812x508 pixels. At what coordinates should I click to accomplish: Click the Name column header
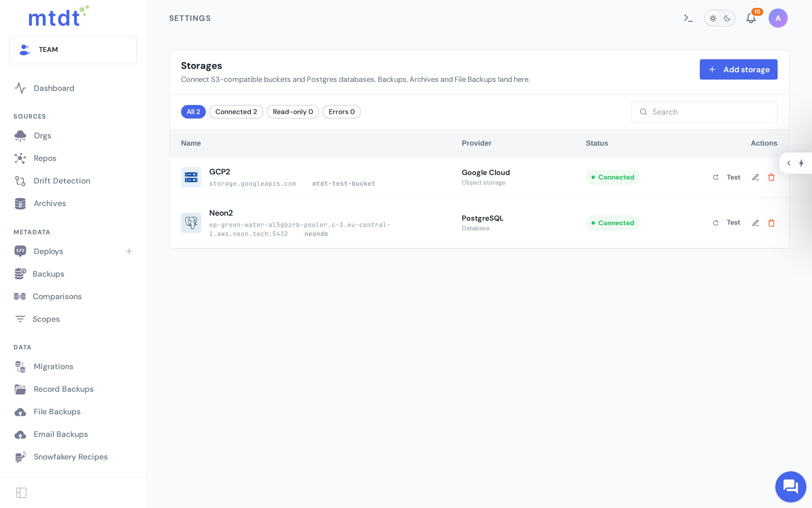pyautogui.click(x=191, y=143)
